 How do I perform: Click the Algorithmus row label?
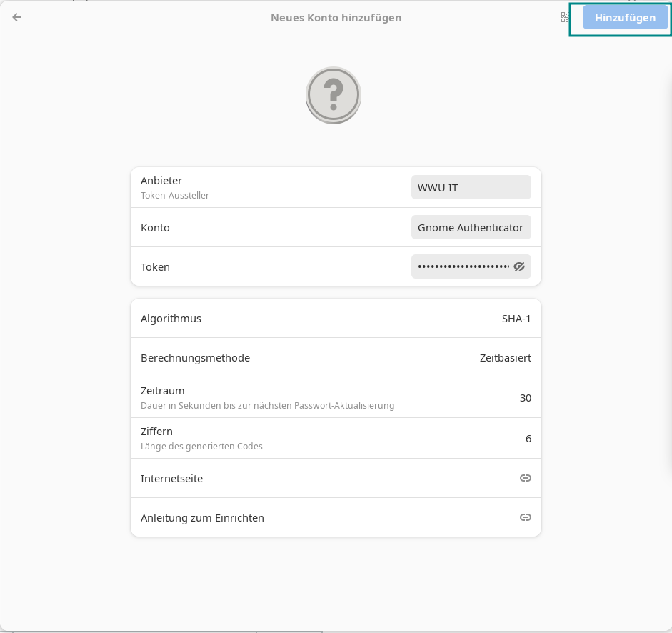click(x=171, y=319)
